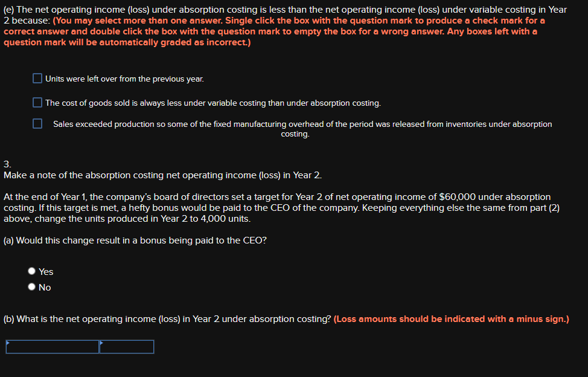The width and height of the screenshot is (588, 377).
Task: Click the first answer input box for net operating income
Action: [x=51, y=347]
